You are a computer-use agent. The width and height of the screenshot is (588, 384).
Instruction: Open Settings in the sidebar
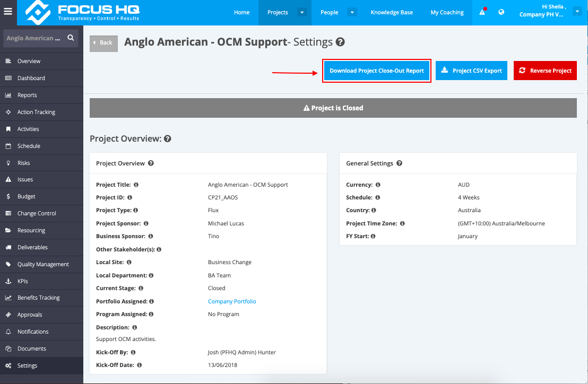[41, 365]
